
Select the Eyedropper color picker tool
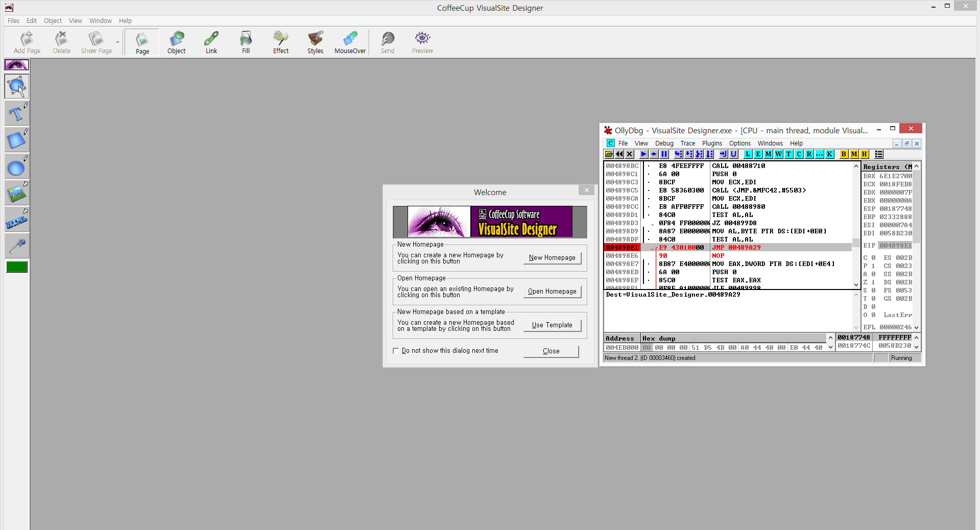(x=17, y=246)
